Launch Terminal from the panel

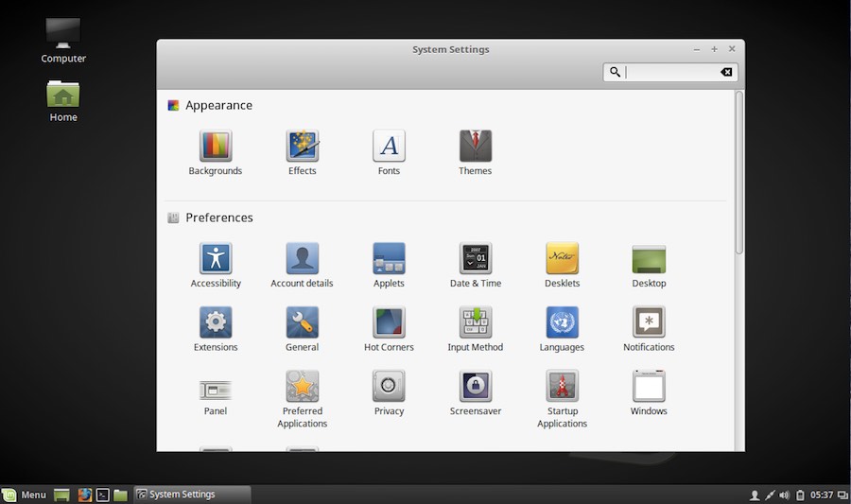click(102, 495)
